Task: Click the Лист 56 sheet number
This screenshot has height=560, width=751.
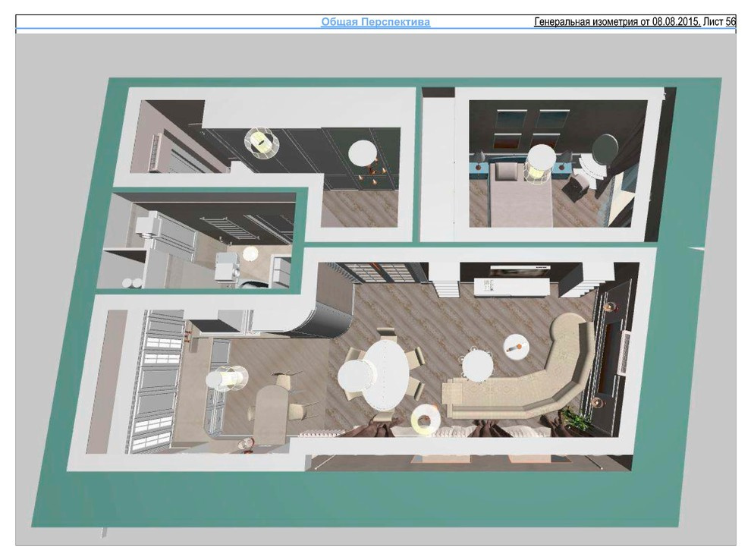Action: (x=720, y=22)
